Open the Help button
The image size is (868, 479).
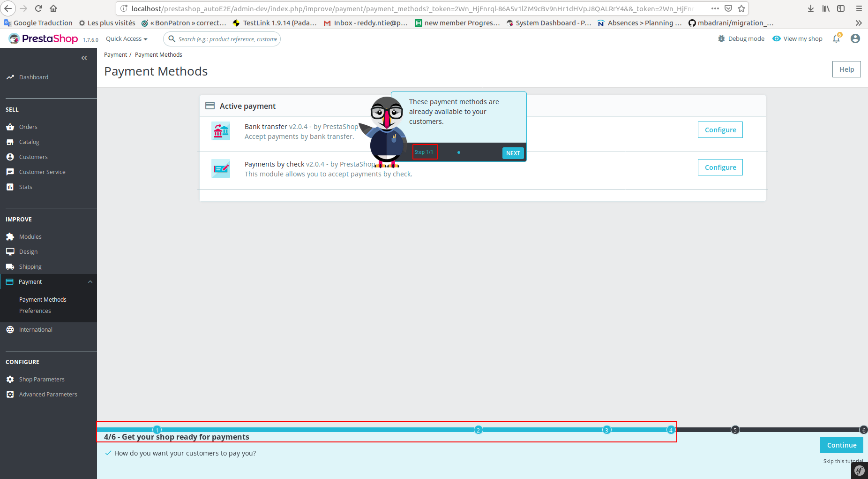(846, 69)
